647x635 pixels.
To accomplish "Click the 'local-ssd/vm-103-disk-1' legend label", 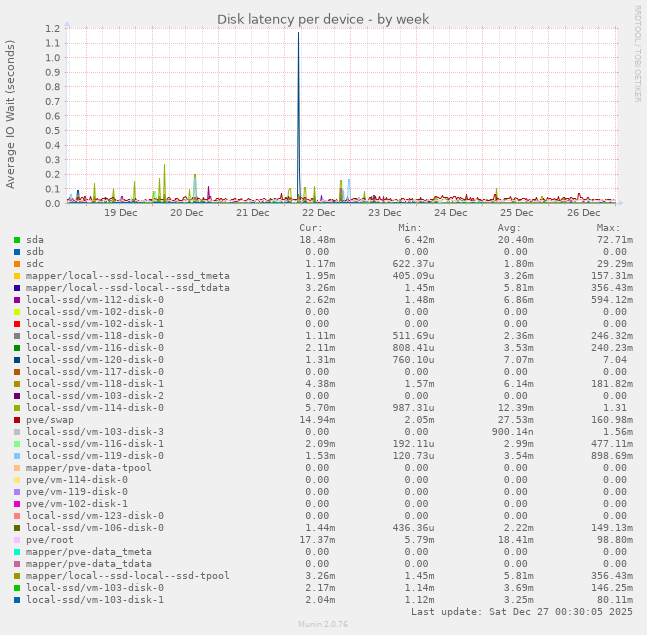I will pos(95,600).
